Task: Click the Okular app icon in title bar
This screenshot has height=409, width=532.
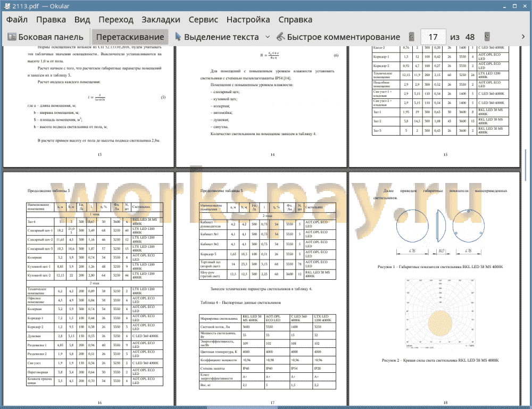Action: click(x=7, y=6)
